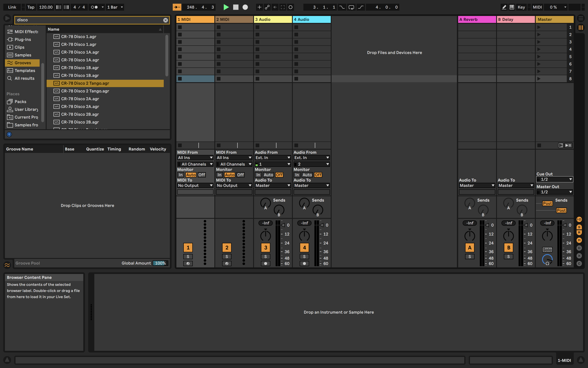Screen dimensions: 588x368
Task: Open the Cue Out 1/2 dropdown
Action: coord(555,179)
